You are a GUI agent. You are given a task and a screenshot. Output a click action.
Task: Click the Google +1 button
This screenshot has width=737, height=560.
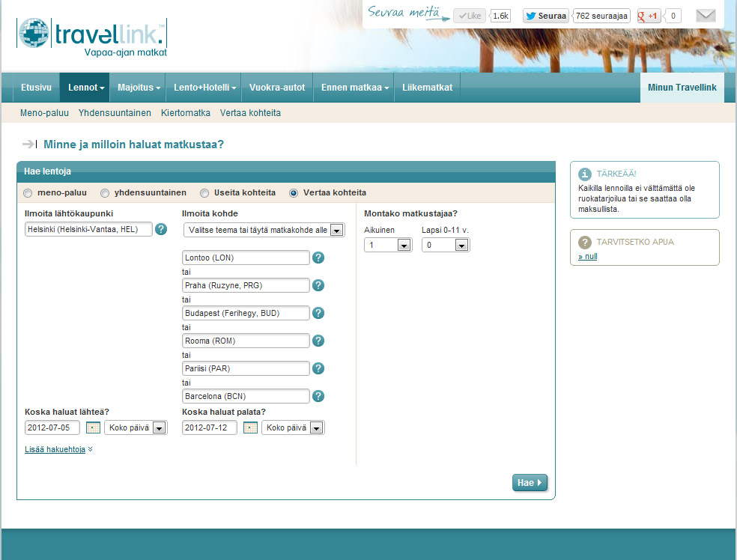[x=649, y=16]
